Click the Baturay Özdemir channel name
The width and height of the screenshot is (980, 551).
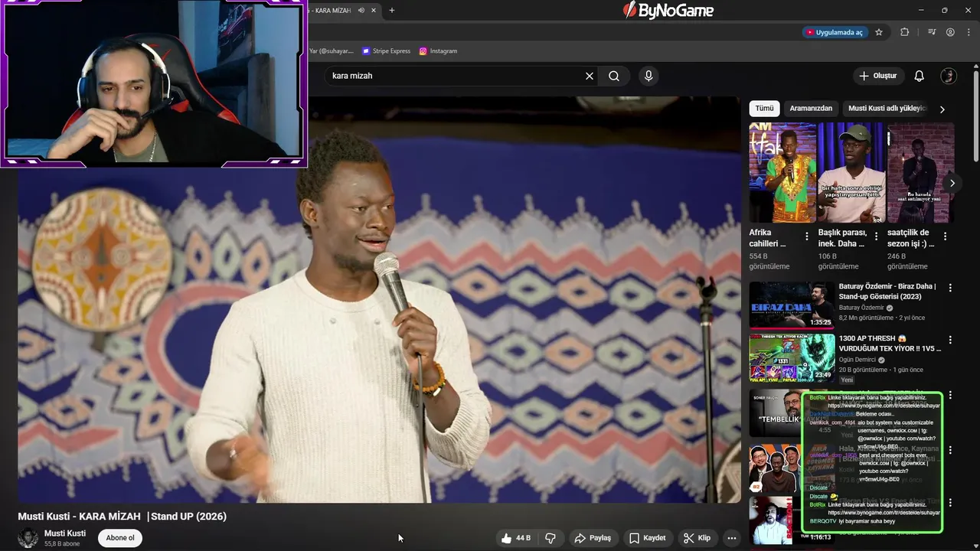pos(861,308)
